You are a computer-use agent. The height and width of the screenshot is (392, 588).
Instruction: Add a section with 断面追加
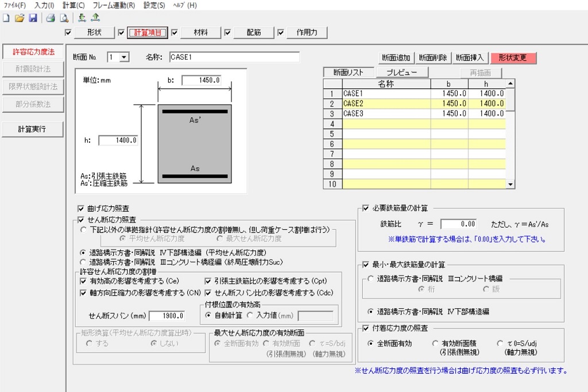[x=396, y=58]
